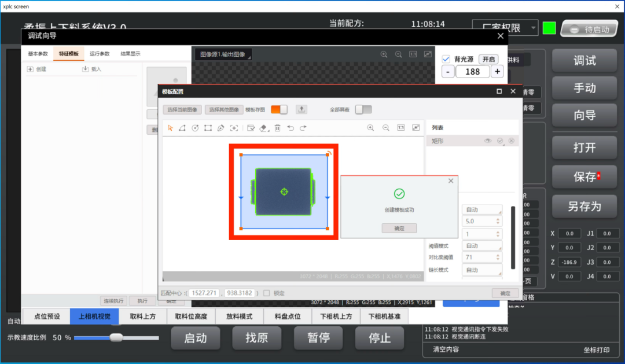Click the 调试 button on right panel
Viewport: 625px width, 364px height.
point(584,61)
